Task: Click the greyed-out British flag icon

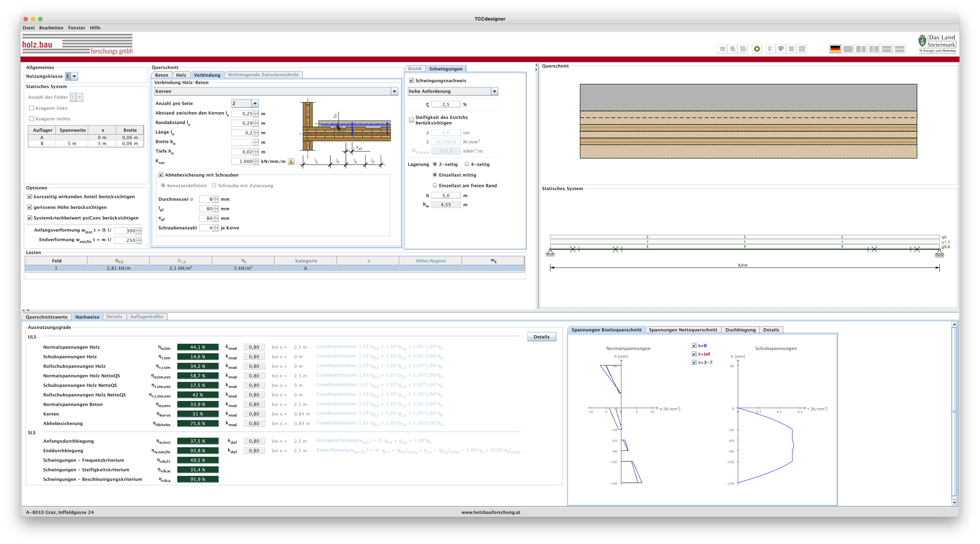Action: (848, 49)
